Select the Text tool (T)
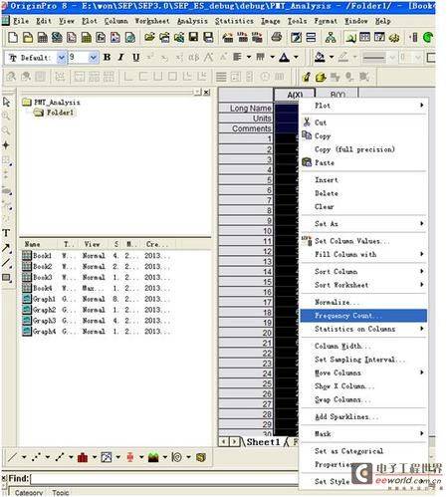The height and width of the screenshot is (497, 448). (x=6, y=233)
